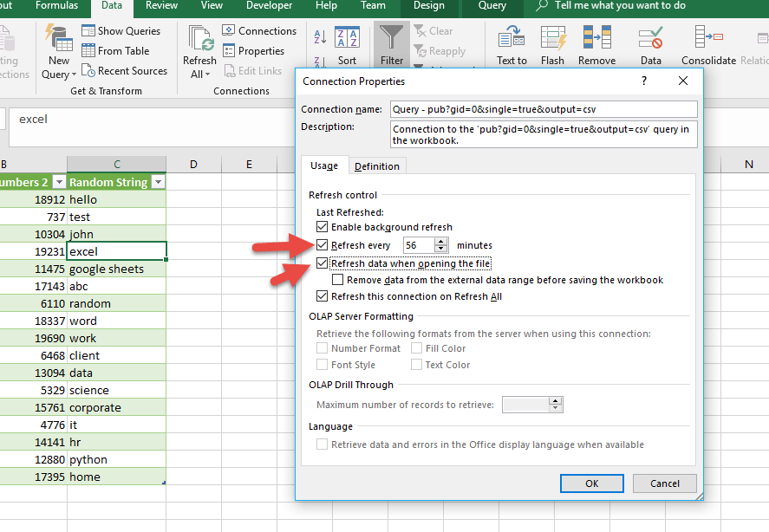Sort A to Z ascending

[320, 36]
